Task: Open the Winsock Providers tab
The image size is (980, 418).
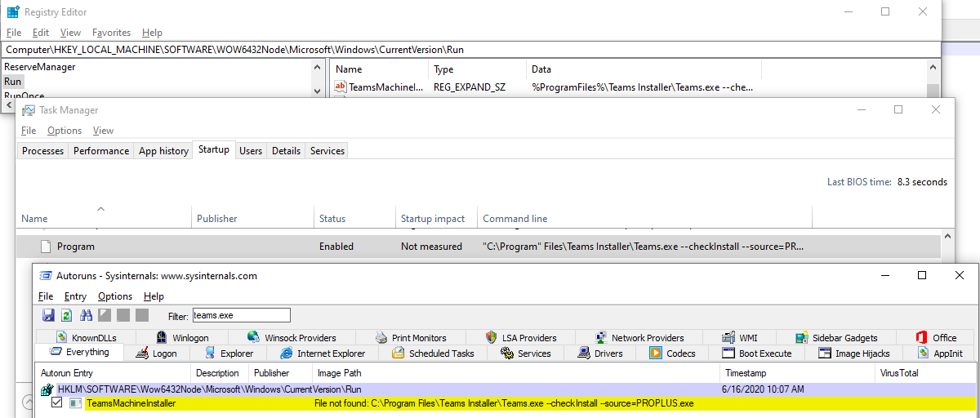Action: pyautogui.click(x=292, y=337)
